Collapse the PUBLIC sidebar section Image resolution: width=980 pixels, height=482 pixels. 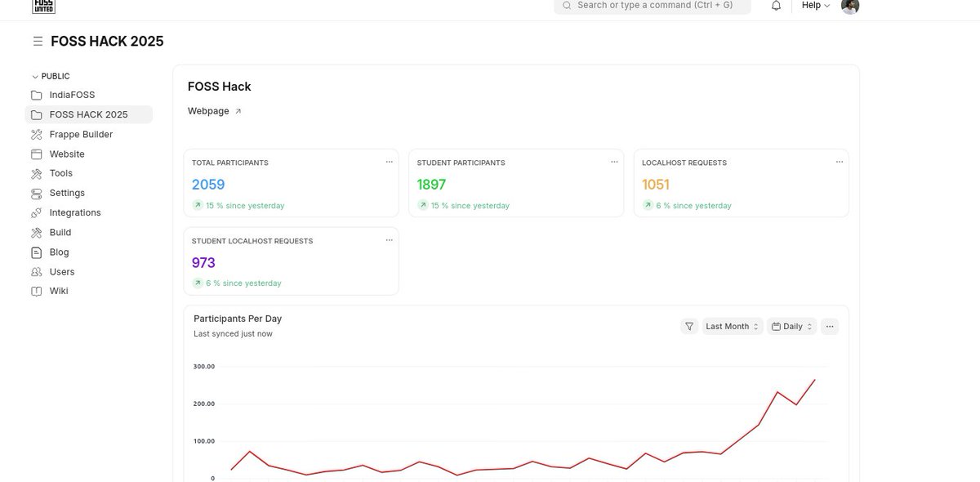point(51,76)
